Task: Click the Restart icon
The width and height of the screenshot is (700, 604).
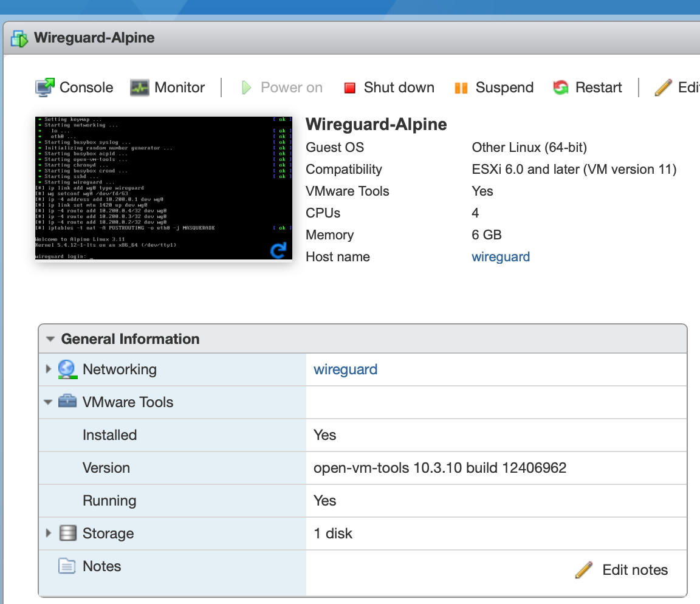Action: click(x=561, y=88)
